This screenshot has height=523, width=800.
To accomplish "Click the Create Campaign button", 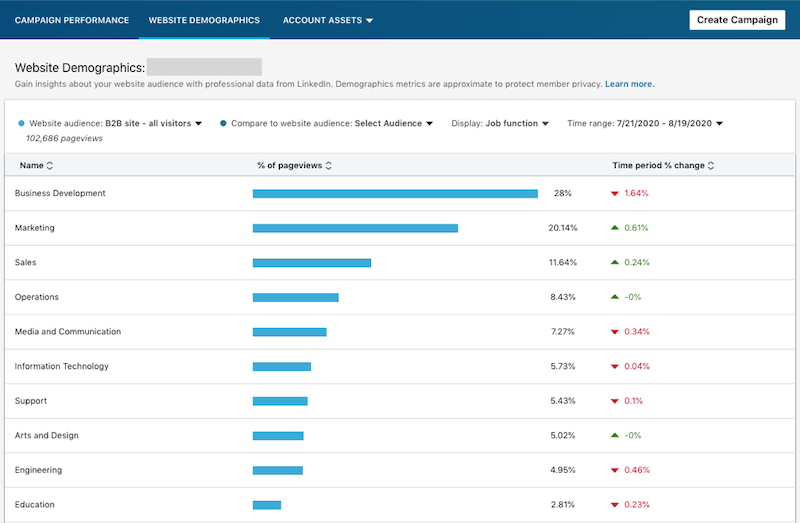I will pos(737,20).
